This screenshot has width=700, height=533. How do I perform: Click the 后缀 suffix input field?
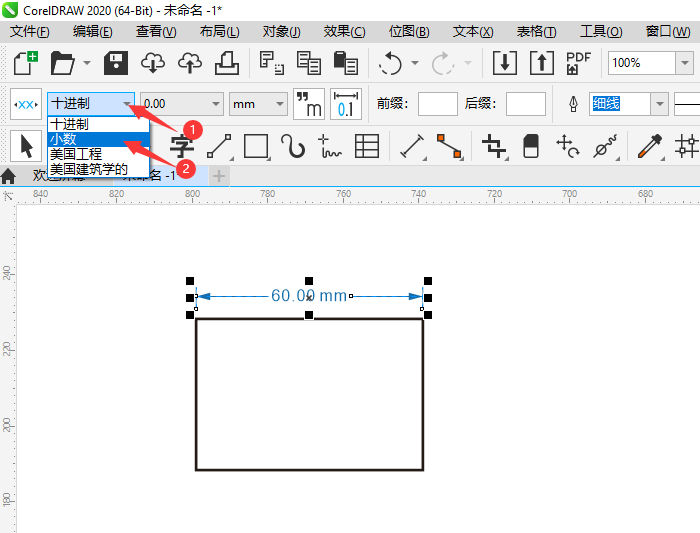click(525, 104)
